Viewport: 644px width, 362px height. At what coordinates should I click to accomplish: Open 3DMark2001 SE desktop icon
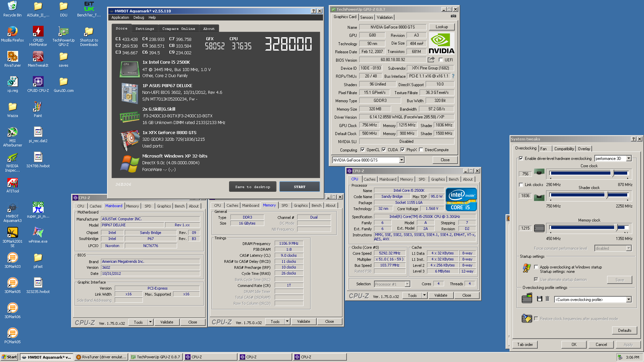click(x=12, y=237)
